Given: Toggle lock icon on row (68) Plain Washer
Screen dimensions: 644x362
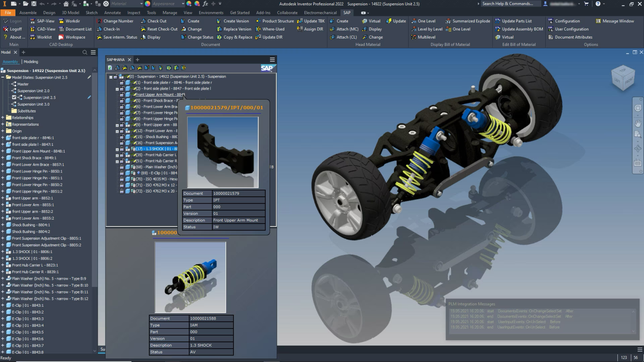Looking at the screenshot, I should (122, 167).
